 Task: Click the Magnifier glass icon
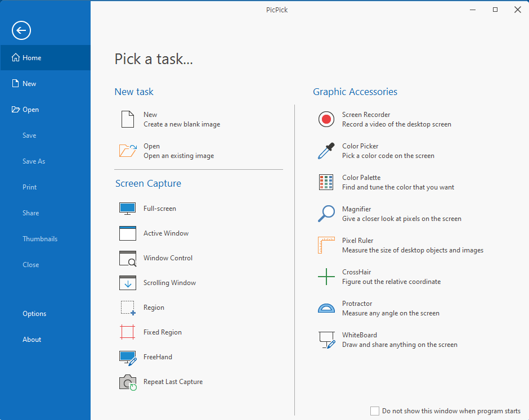tap(326, 213)
